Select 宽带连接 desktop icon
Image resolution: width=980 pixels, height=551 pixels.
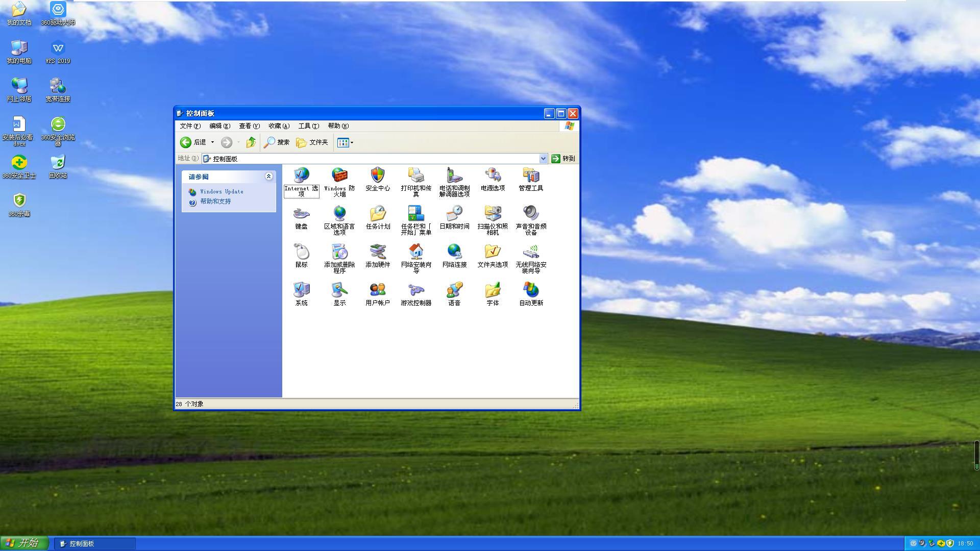pyautogui.click(x=58, y=90)
